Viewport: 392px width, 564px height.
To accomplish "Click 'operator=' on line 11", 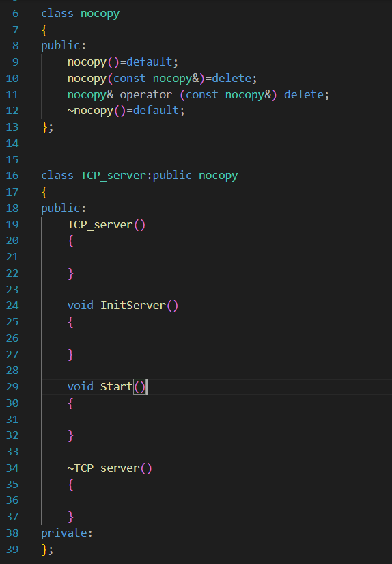I will [x=150, y=94].
